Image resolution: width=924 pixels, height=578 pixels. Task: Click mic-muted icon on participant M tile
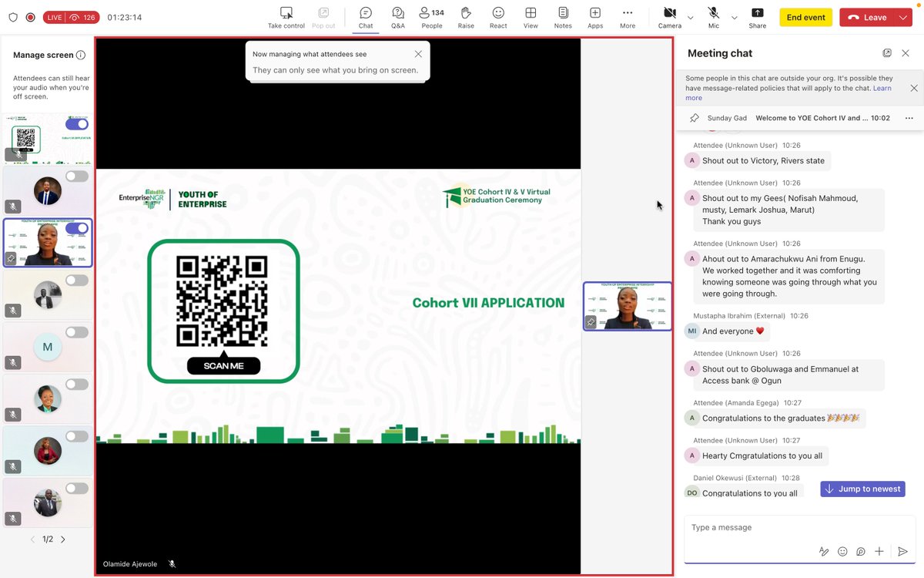(12, 362)
